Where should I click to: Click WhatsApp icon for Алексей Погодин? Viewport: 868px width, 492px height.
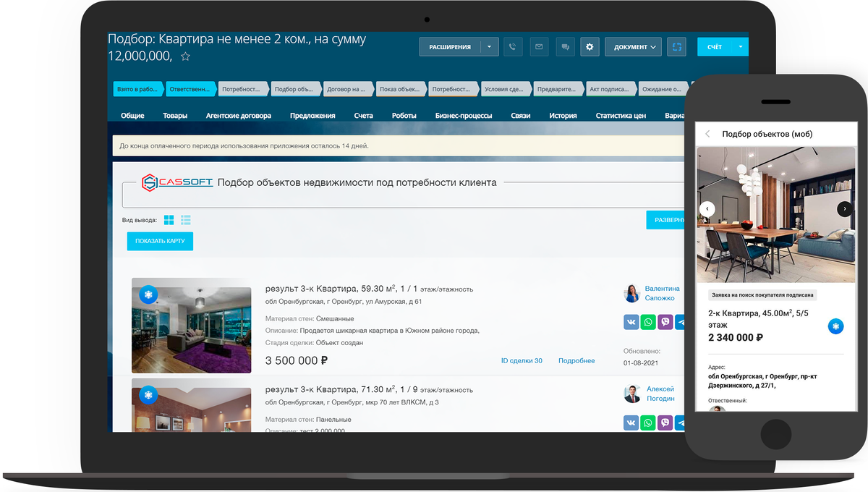(x=648, y=423)
